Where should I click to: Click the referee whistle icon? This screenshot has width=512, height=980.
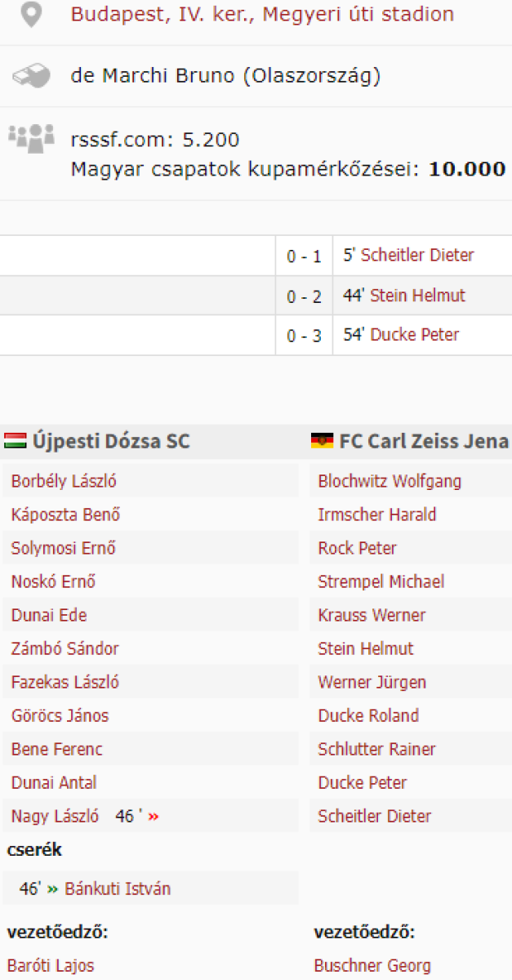pos(31,76)
